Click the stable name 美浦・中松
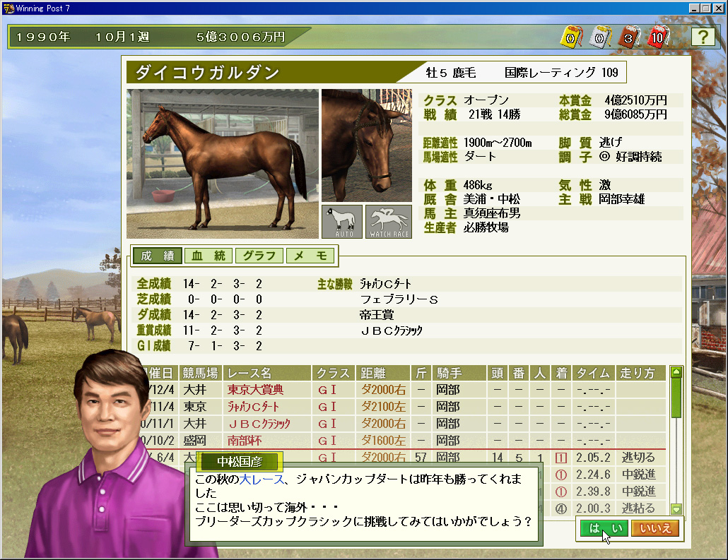728x560 pixels. point(492,199)
